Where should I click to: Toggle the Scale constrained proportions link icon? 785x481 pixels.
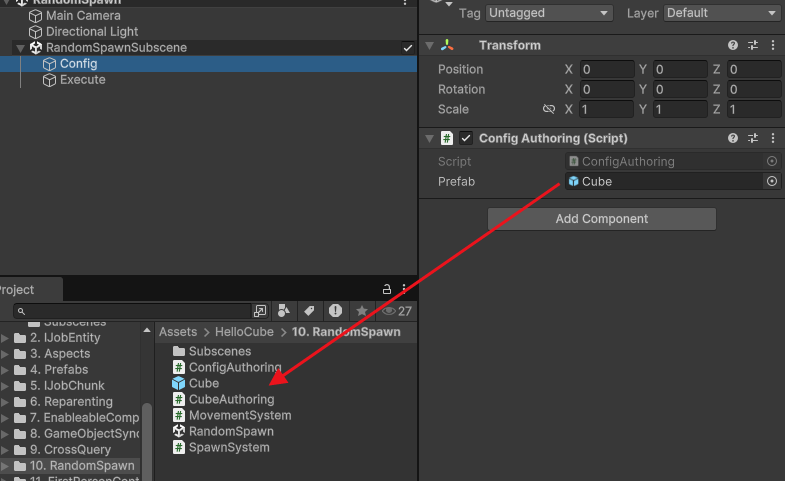(x=549, y=109)
